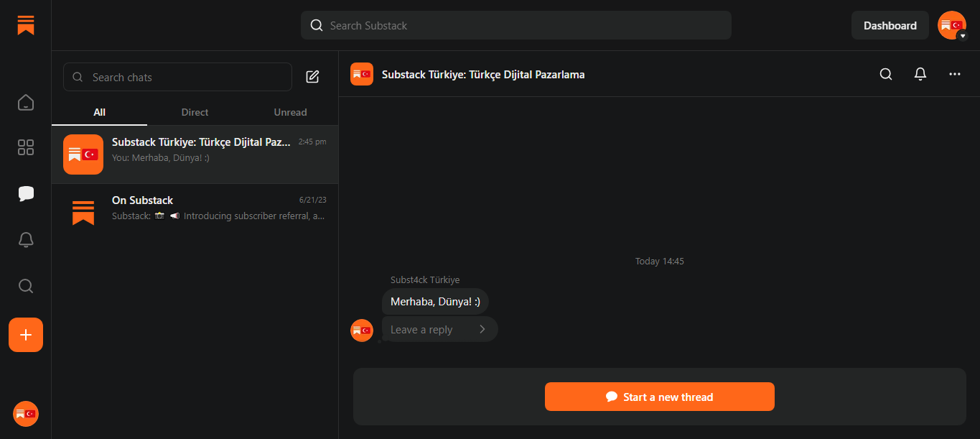Switch to the Unread tab
Screen dimensions: 980x439
(x=290, y=112)
